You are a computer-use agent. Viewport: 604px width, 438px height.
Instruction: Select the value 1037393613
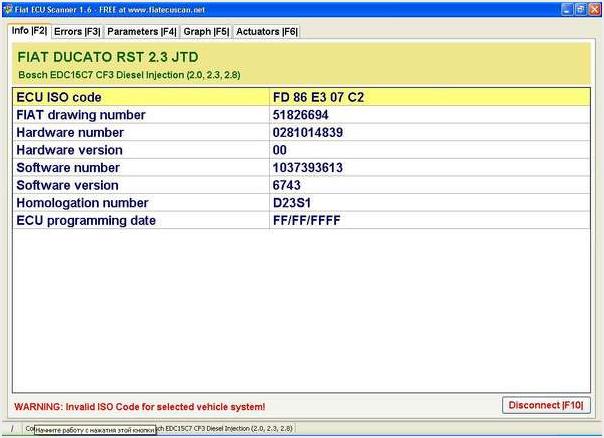coord(308,168)
